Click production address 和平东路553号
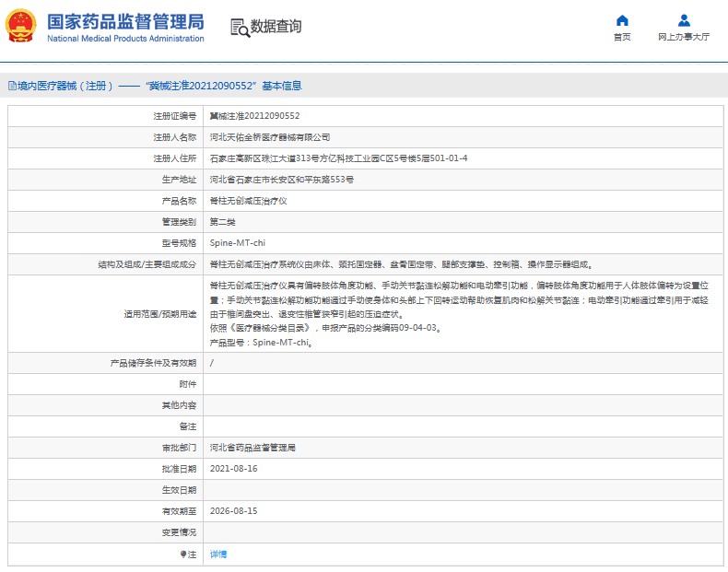 [x=281, y=180]
